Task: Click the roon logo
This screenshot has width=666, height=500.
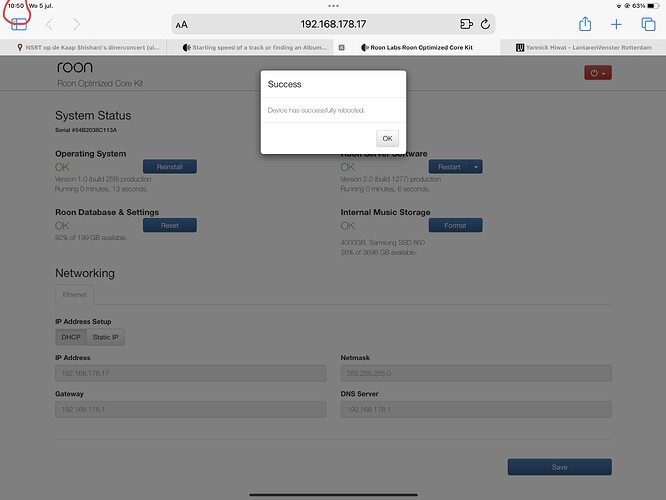Action: [75, 67]
